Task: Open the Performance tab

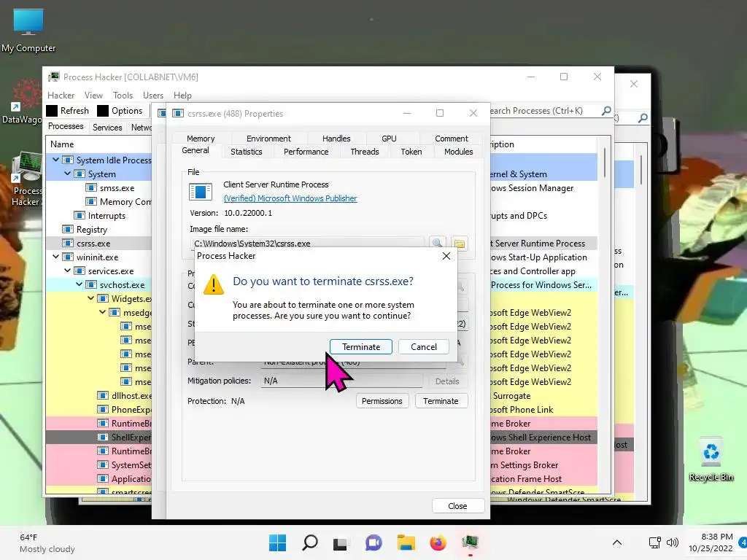Action: pyautogui.click(x=306, y=152)
